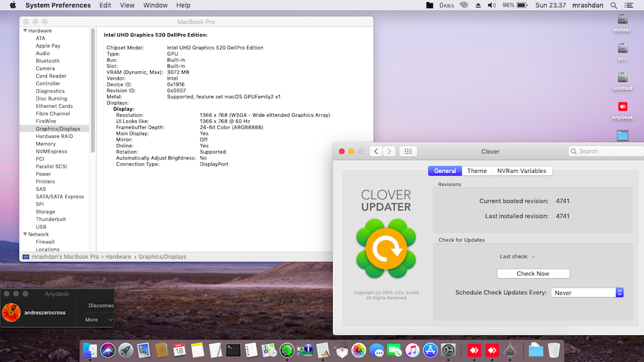This screenshot has width=644, height=362.
Task: Select Bluetooth in hardware list
Action: pyautogui.click(x=48, y=61)
